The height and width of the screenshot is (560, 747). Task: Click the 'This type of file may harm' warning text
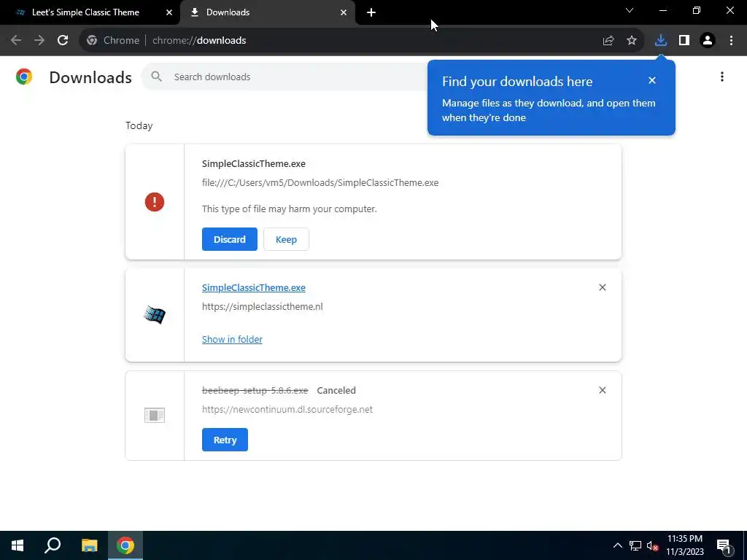tap(289, 209)
